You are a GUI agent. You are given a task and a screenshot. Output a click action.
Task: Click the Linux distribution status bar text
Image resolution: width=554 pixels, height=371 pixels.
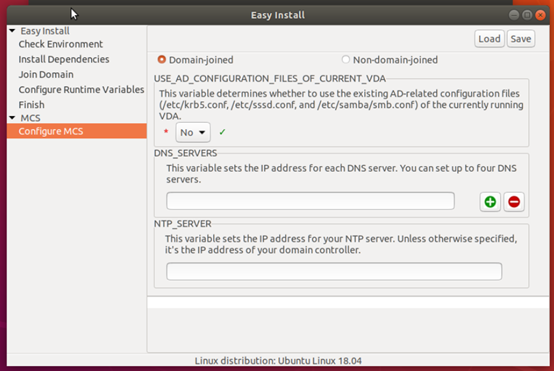click(278, 361)
